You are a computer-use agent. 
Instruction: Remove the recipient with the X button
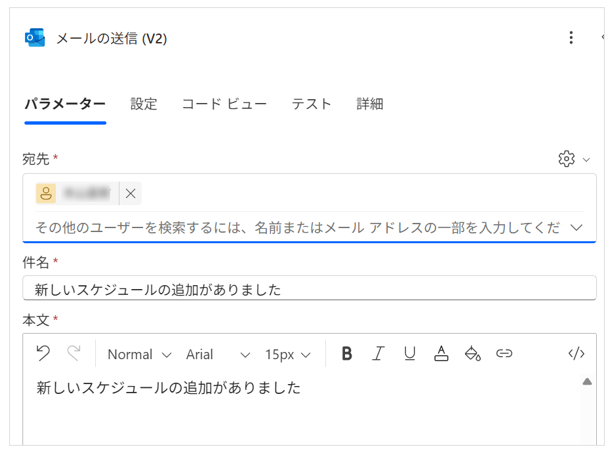[130, 193]
